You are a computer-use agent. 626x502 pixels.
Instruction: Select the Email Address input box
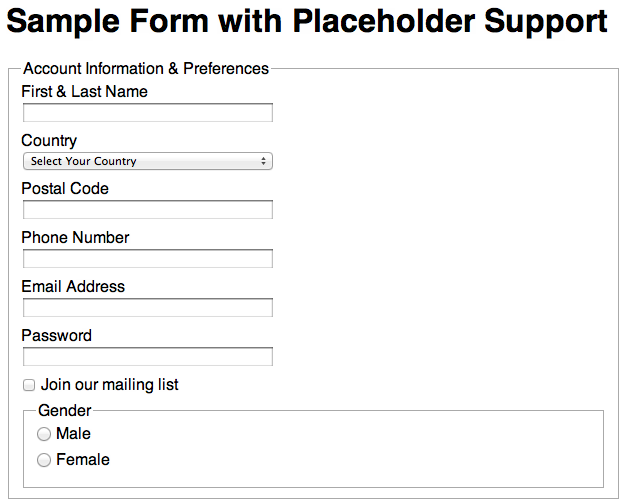[147, 308]
